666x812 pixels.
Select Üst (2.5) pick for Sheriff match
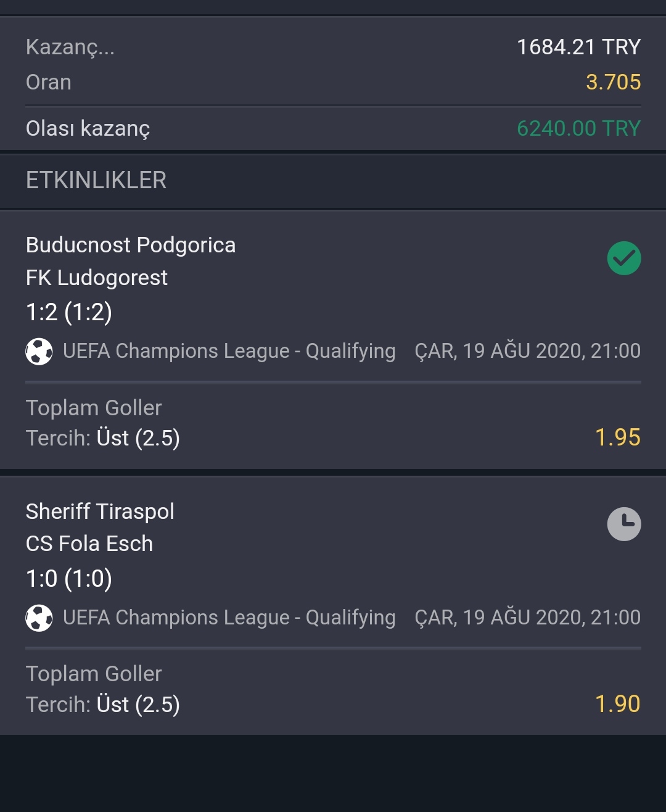138,705
